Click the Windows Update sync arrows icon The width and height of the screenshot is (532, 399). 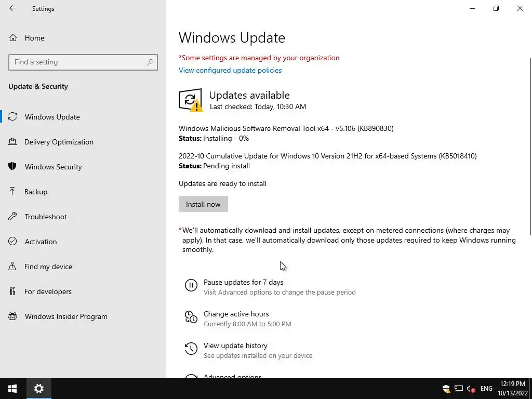click(12, 117)
